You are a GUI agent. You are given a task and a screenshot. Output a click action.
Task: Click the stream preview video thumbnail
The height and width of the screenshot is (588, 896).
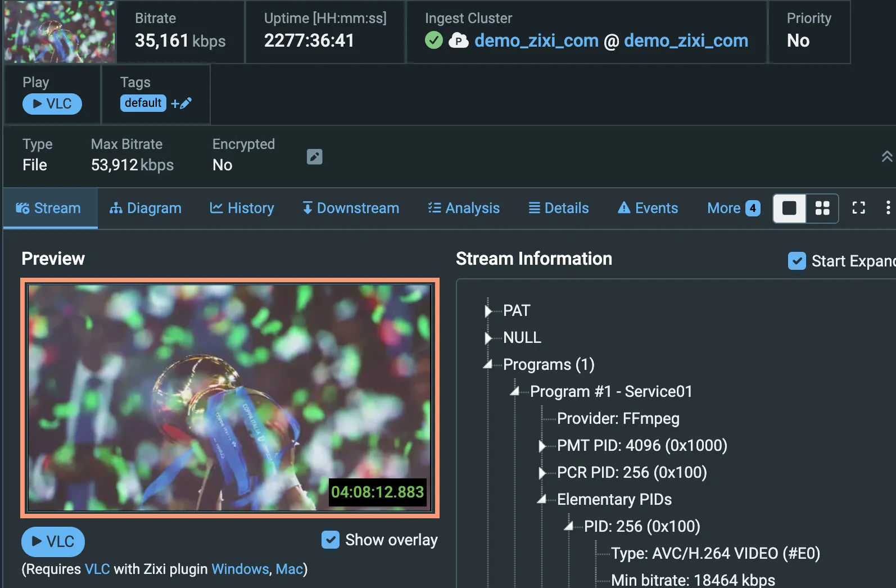tap(230, 398)
